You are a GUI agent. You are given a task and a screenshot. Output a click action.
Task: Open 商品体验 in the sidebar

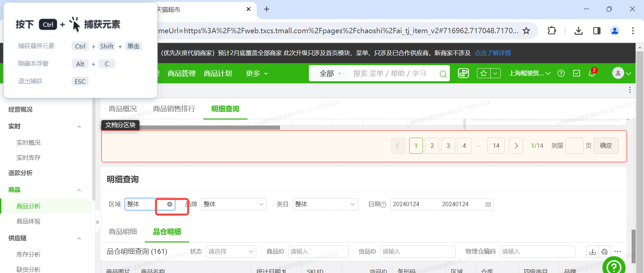(29, 221)
